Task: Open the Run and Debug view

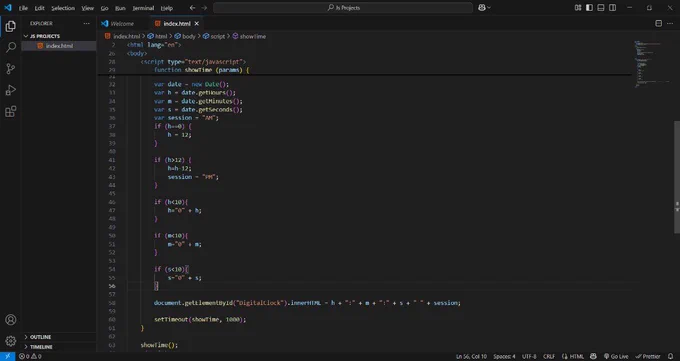Action: pos(10,90)
